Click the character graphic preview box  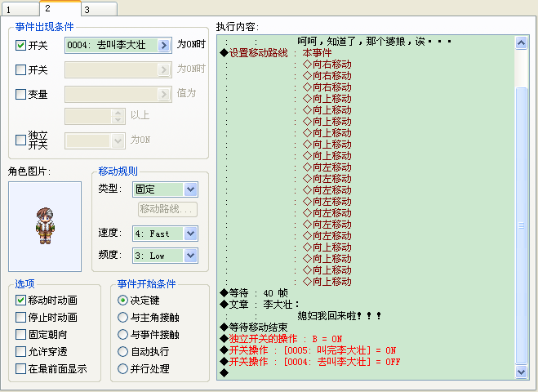click(45, 226)
